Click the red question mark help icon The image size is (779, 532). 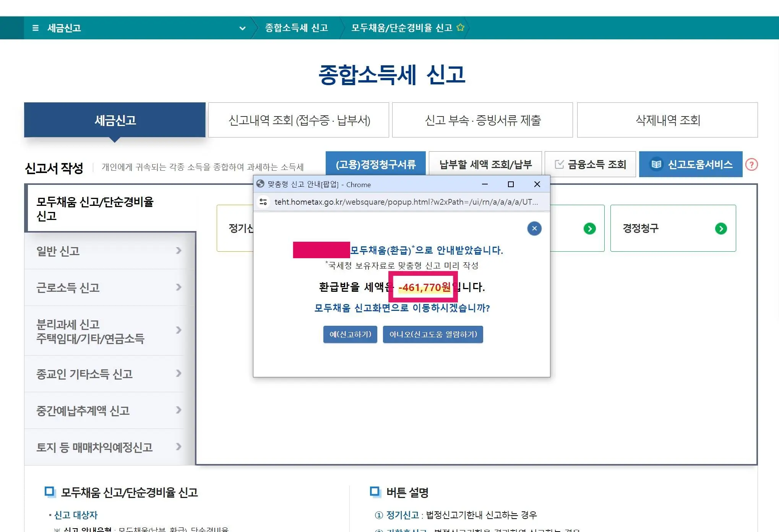click(x=751, y=165)
